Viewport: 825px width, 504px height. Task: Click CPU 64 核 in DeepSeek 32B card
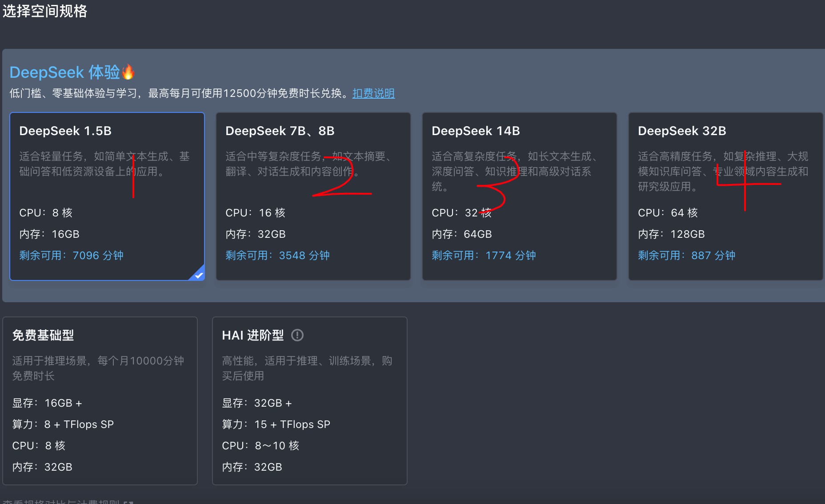click(x=668, y=213)
